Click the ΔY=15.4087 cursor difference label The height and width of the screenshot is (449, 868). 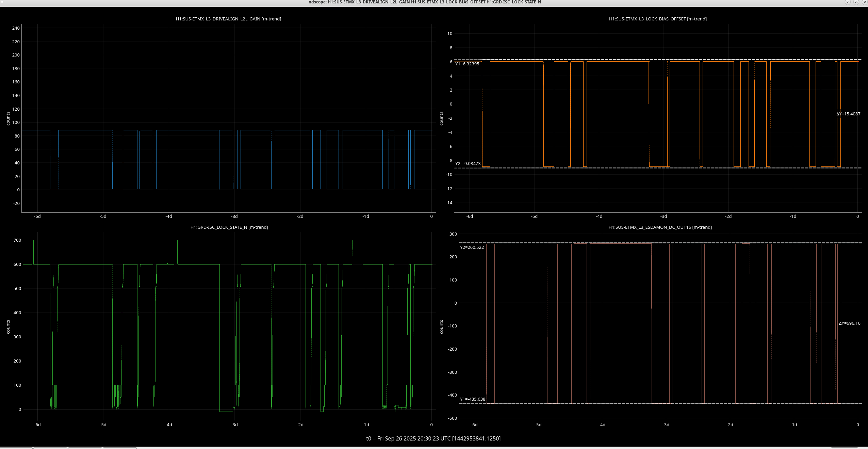point(848,114)
